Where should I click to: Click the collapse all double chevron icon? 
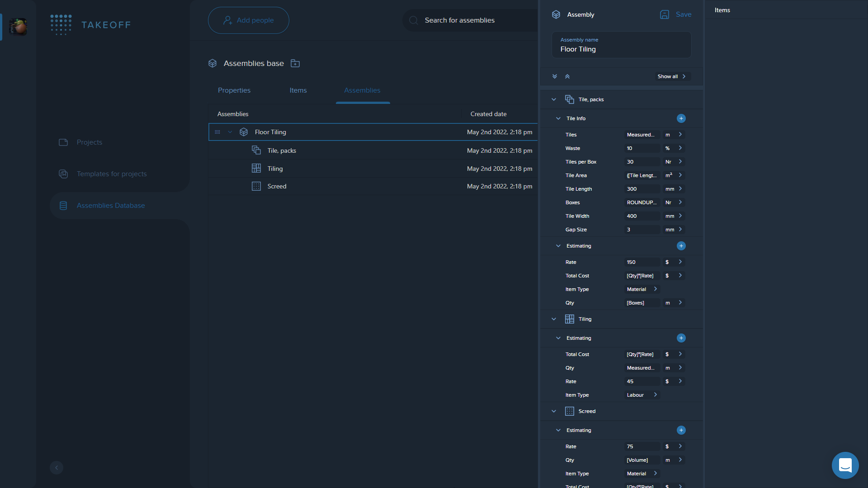point(567,76)
